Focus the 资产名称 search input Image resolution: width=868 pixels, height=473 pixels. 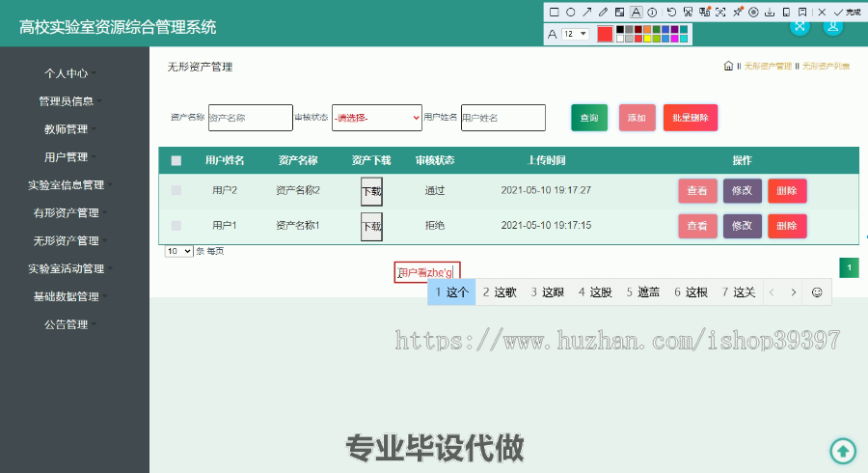click(x=250, y=118)
